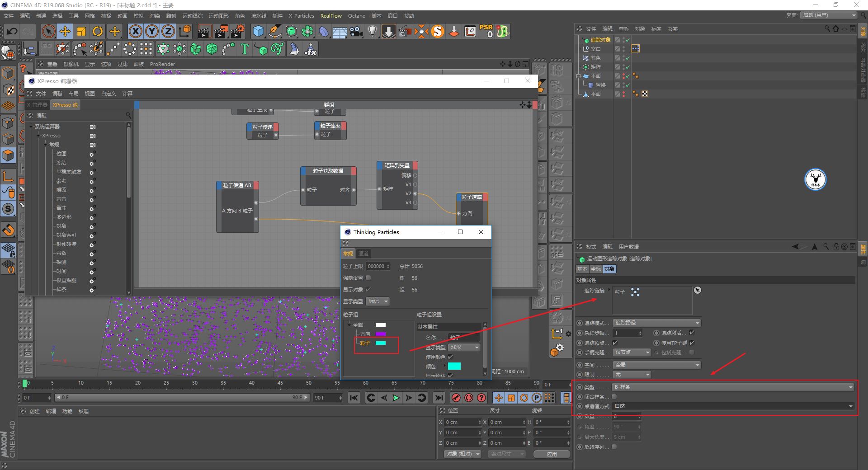Viewport: 868px width, 470px height.
Task: Click the blue cube primitive icon
Action: pos(259,31)
